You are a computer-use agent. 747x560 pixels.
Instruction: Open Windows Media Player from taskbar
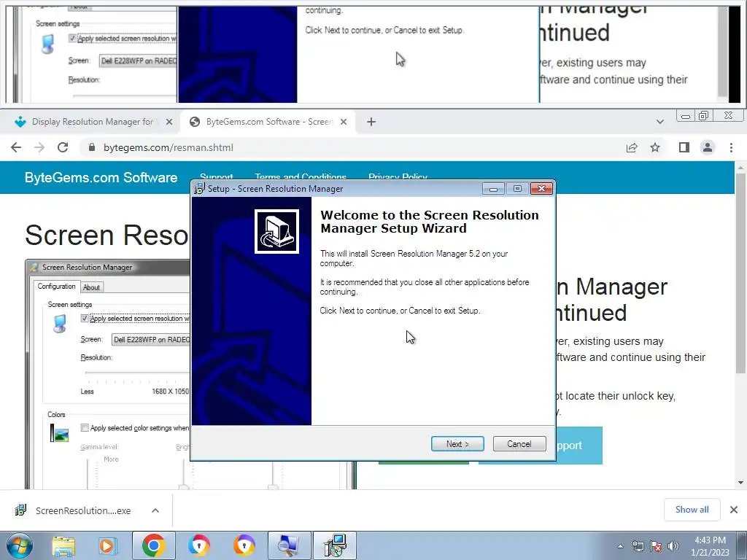108,545
